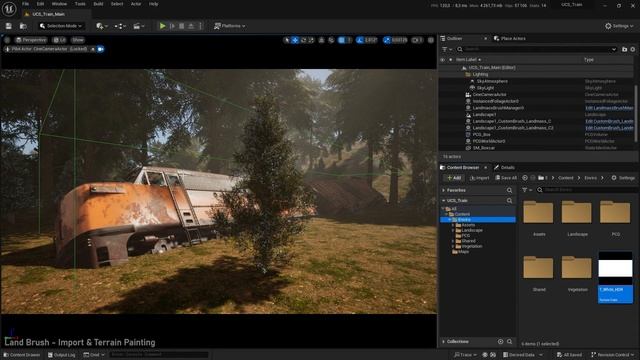Click the Eject icon in play controls
640x360 pixels.
(191, 26)
